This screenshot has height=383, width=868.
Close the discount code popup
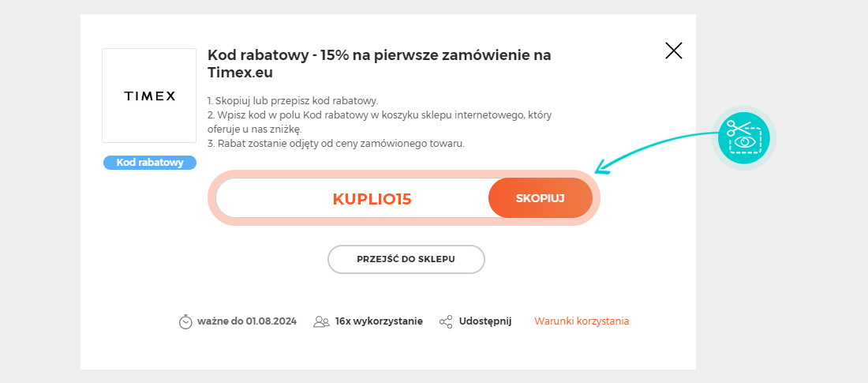(673, 51)
